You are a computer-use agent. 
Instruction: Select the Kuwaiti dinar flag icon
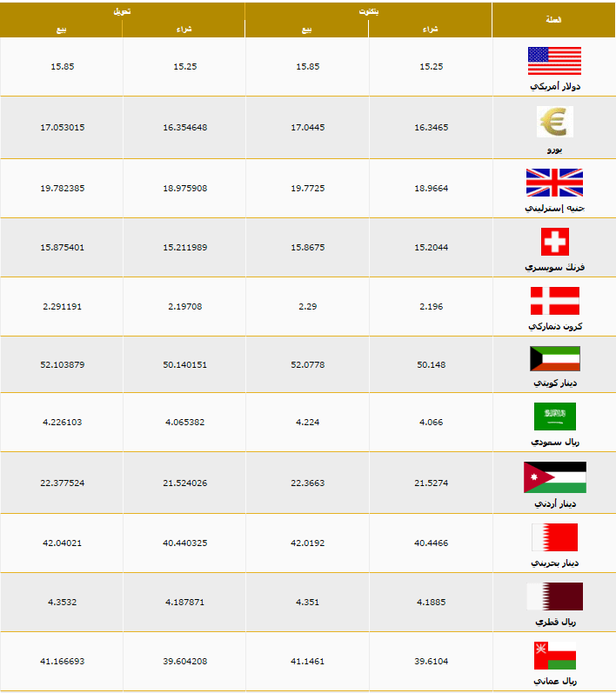[555, 358]
